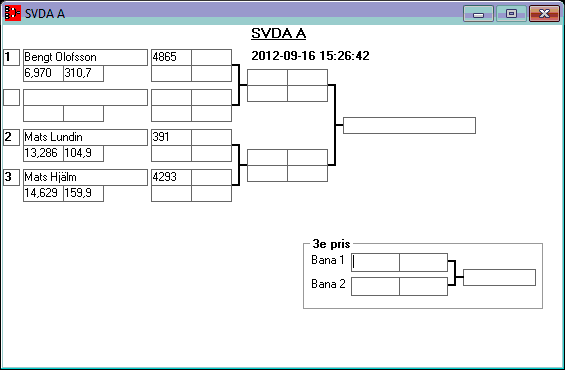Click the 104,9 value field
Image resolution: width=565 pixels, height=370 pixels.
pyautogui.click(x=84, y=153)
